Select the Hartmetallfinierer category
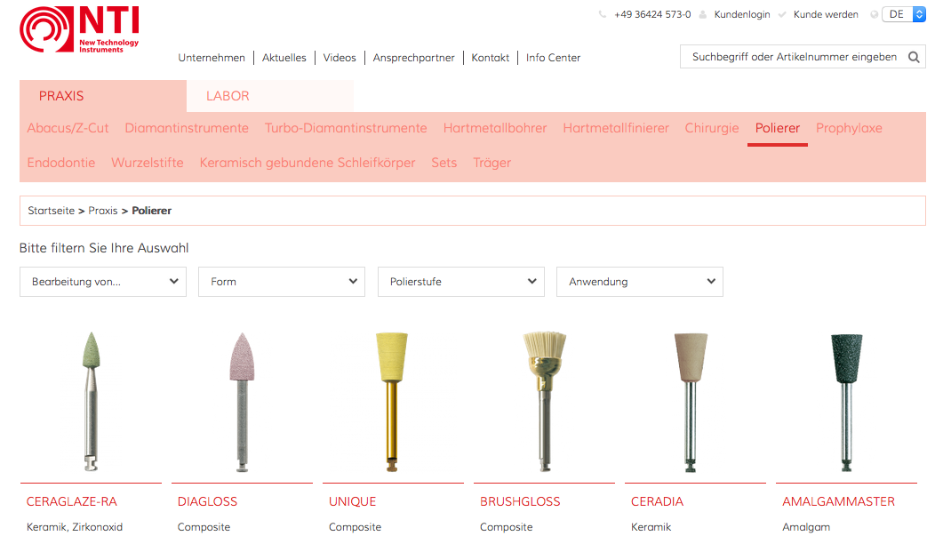This screenshot has height=560, width=943. pyautogui.click(x=616, y=128)
